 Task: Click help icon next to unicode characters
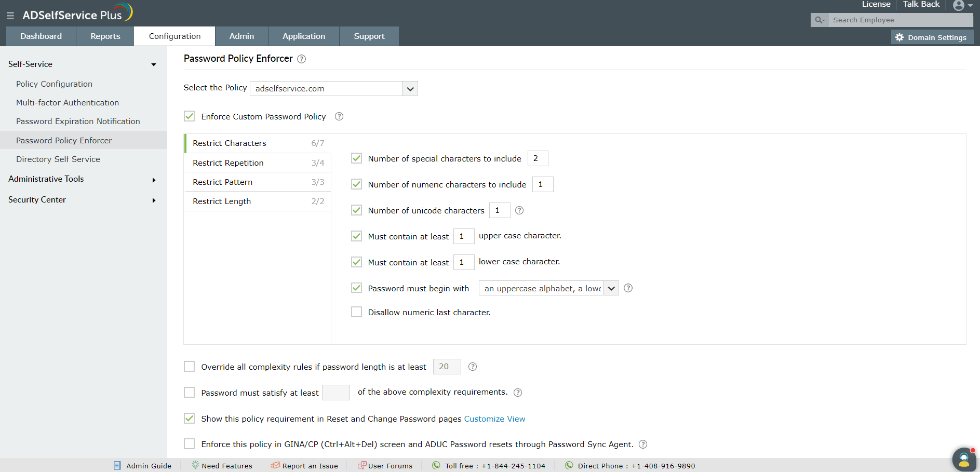[x=519, y=210]
